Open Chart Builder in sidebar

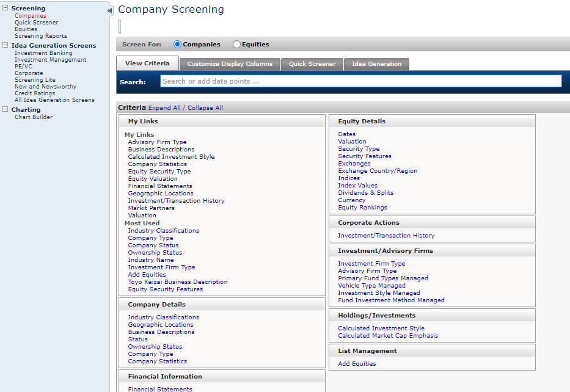34,117
